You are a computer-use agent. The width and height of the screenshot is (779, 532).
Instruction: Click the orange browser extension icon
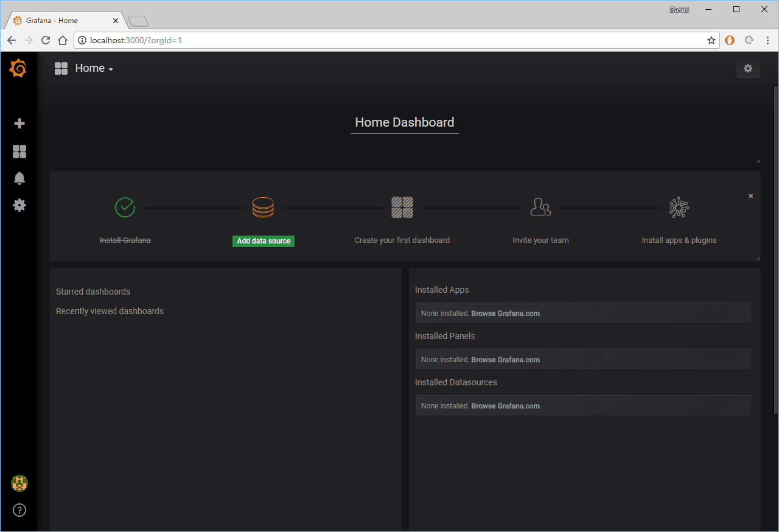click(x=730, y=40)
